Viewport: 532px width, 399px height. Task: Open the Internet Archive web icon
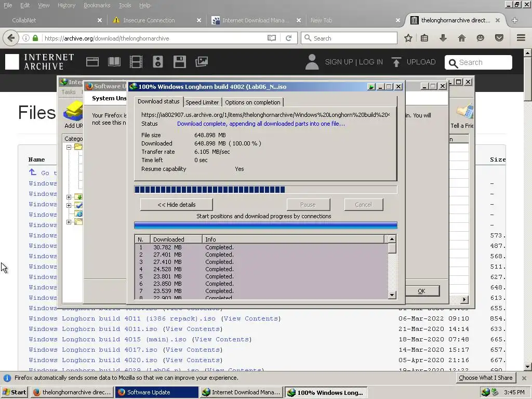pos(92,62)
